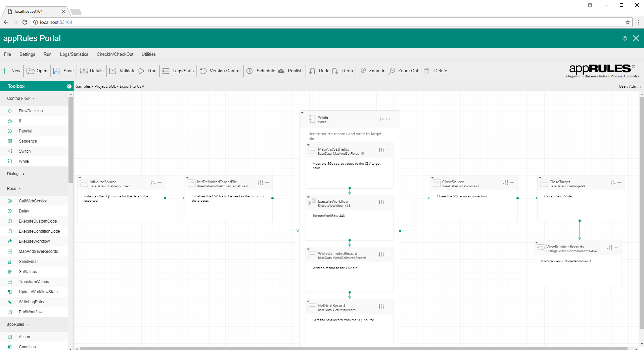This screenshot has height=350, width=644.
Task: Select Action in the appRules toolbox section
Action: [34, 337]
